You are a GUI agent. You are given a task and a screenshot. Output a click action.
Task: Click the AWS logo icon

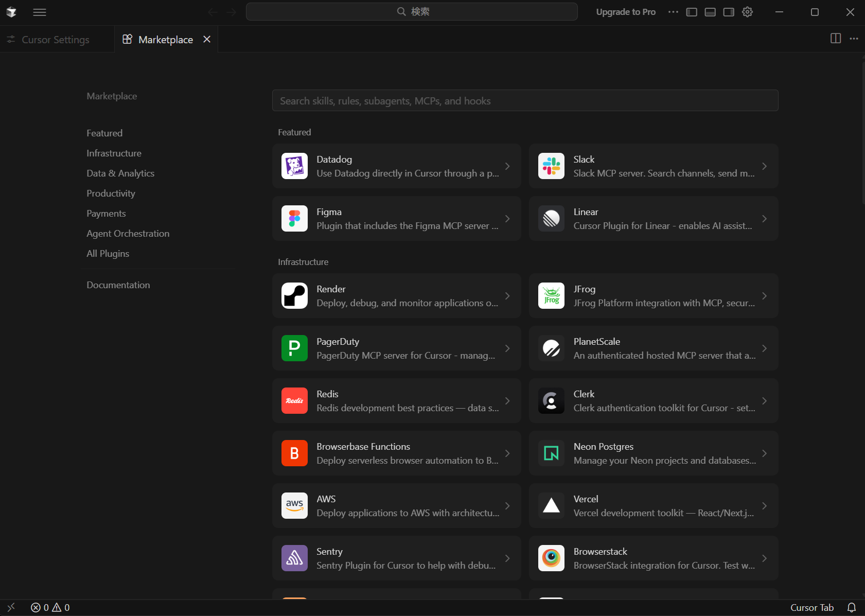(294, 506)
